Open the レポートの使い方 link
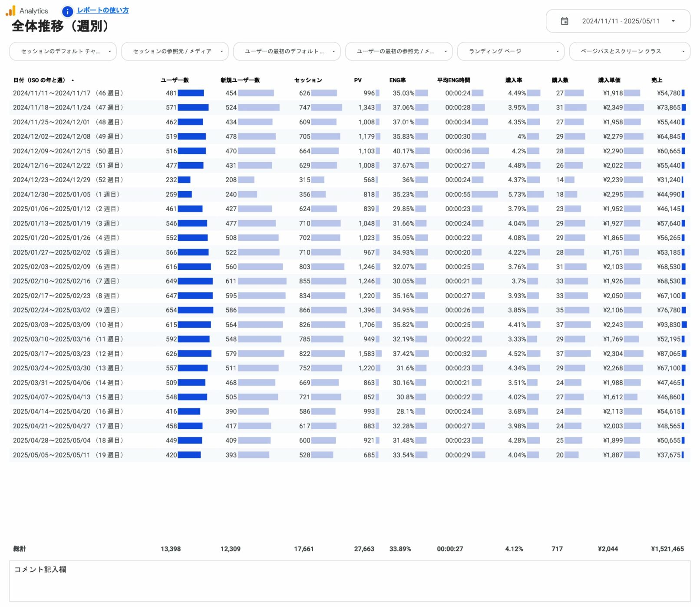 (102, 10)
